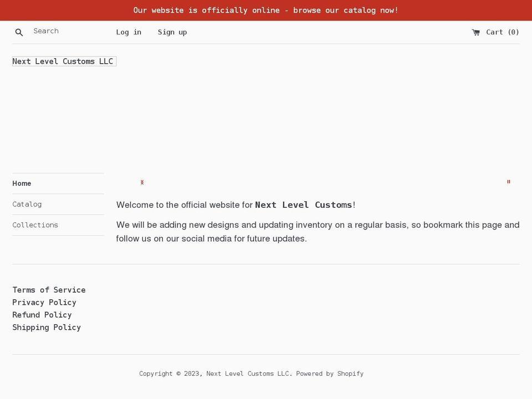This screenshot has height=399, width=532.
Task: Open the Terms of Service link
Action: 49,290
